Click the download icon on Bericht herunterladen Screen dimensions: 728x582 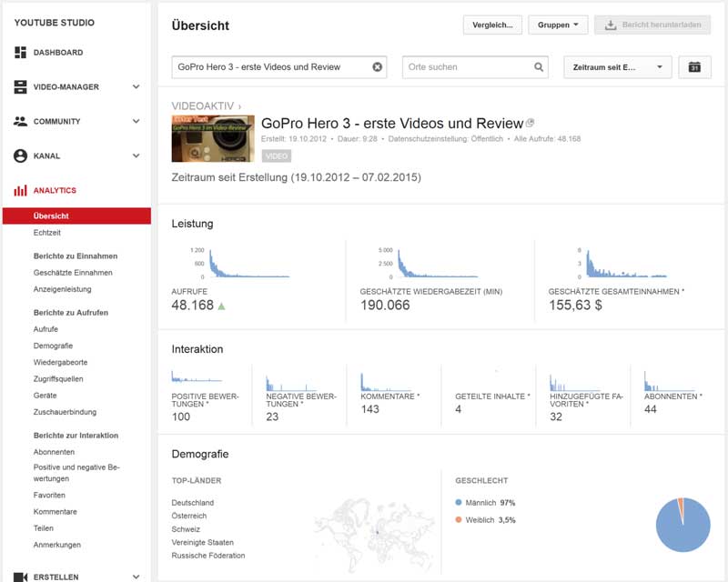[x=611, y=25]
